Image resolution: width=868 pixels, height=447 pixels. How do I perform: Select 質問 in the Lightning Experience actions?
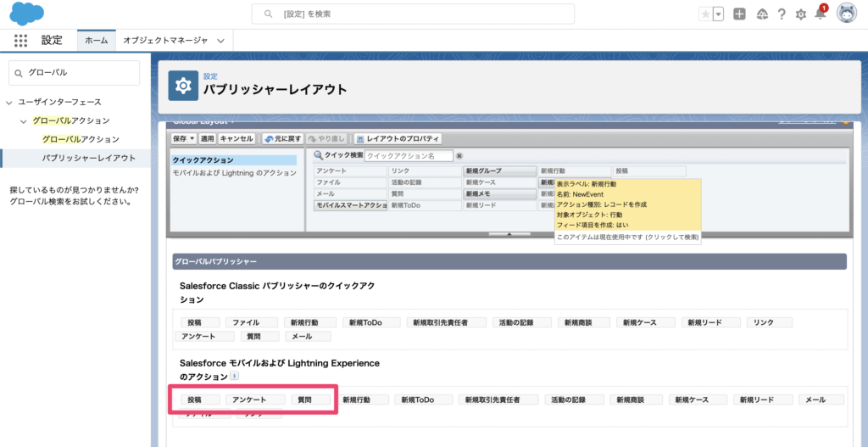311,400
